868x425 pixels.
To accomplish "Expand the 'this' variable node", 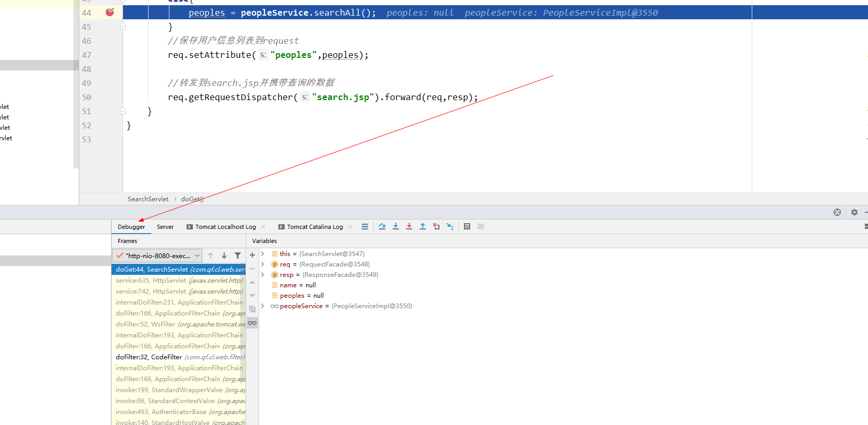I will pos(263,254).
